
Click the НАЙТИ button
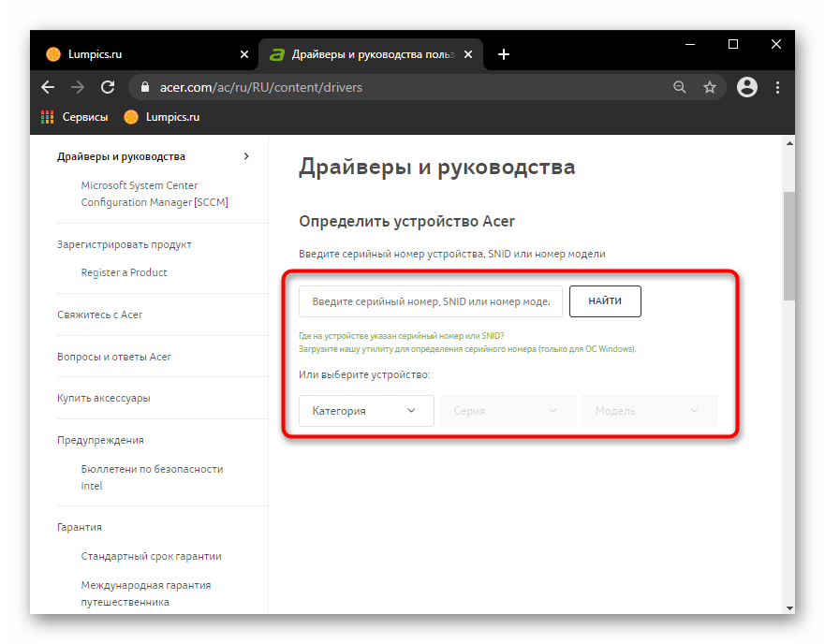pyautogui.click(x=605, y=301)
